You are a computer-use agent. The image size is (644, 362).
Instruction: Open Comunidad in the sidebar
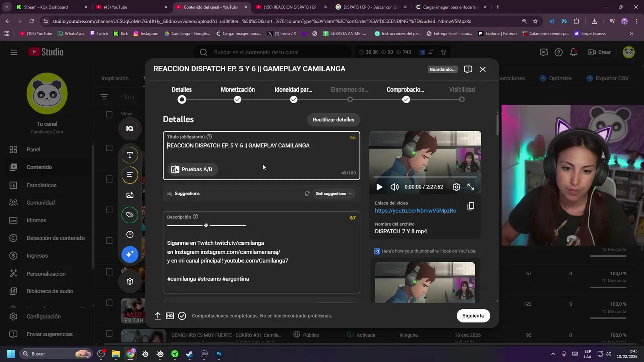(x=40, y=203)
